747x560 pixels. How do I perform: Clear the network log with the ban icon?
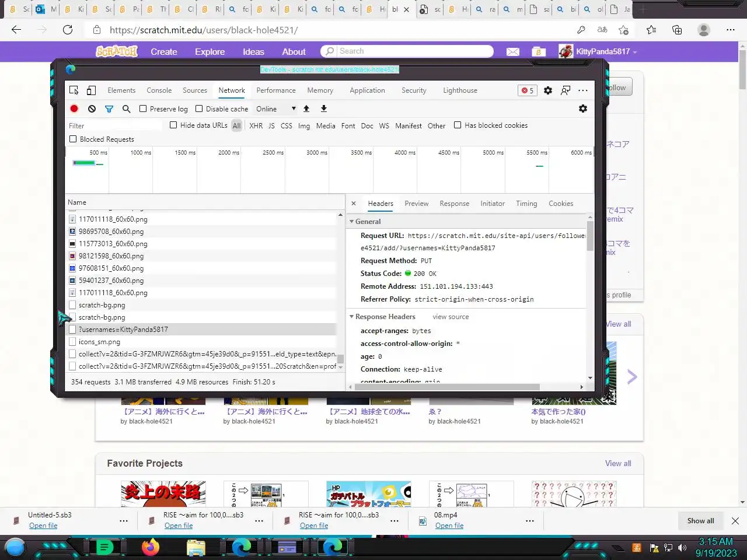click(x=92, y=108)
